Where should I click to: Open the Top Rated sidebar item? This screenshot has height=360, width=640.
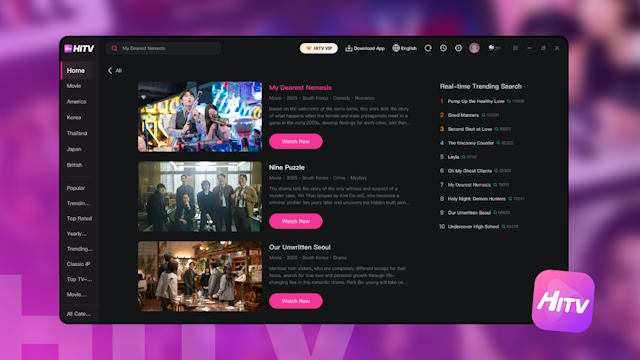79,219
